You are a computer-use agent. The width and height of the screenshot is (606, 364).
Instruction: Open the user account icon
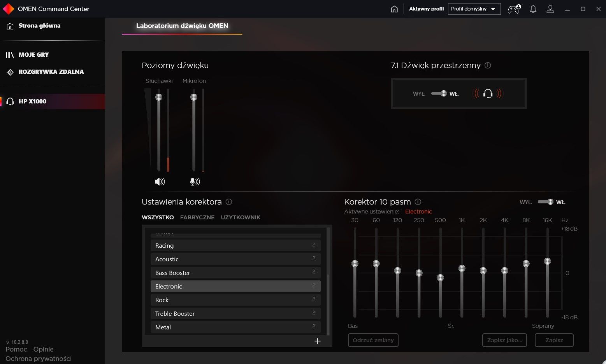[x=550, y=9]
